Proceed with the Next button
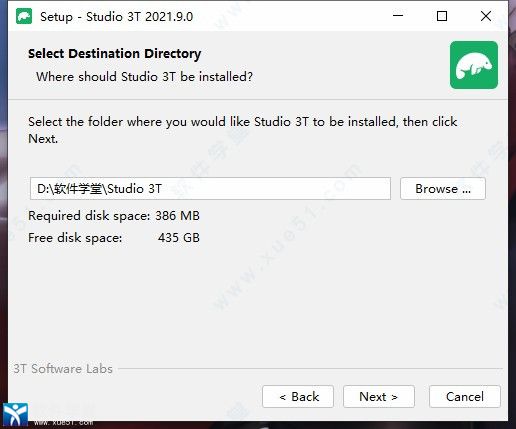This screenshot has width=516, height=429. [379, 397]
